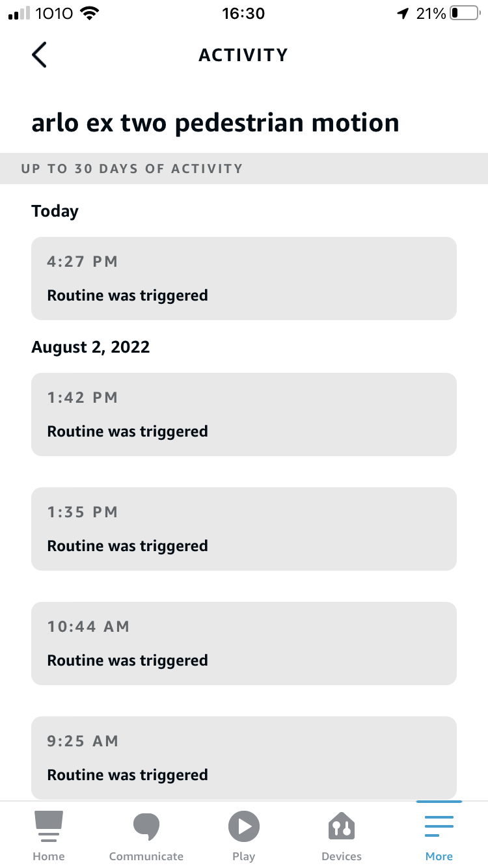Tap the Play icon in bottom bar
The image size is (488, 868).
(244, 826)
